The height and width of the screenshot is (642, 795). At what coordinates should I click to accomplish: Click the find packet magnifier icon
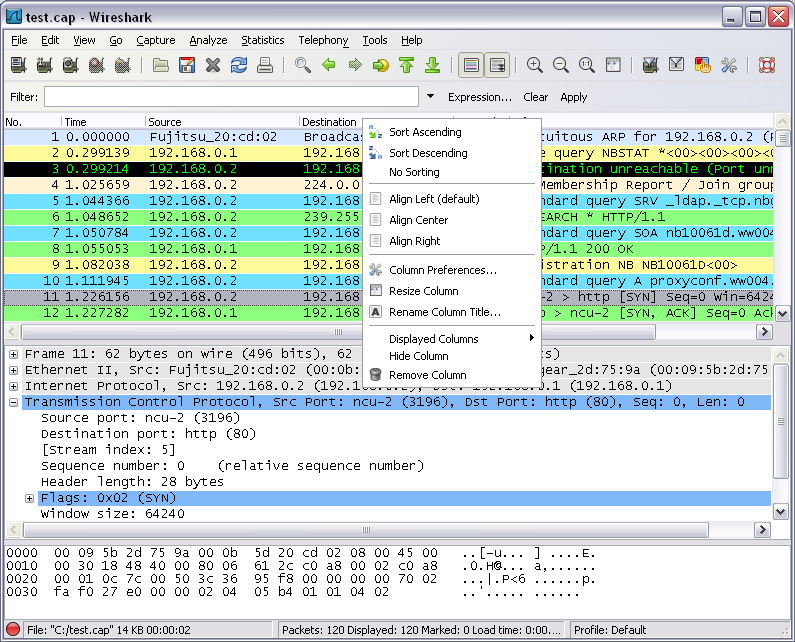(x=303, y=66)
